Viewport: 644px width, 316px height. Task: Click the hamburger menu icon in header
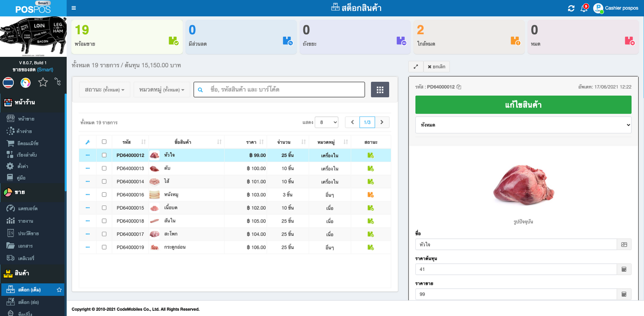pyautogui.click(x=74, y=8)
